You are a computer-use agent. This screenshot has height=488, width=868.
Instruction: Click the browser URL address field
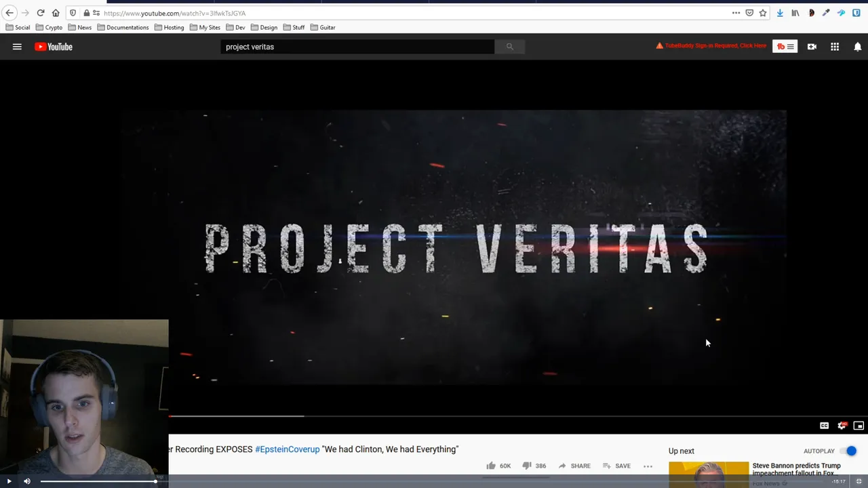pyautogui.click(x=414, y=13)
